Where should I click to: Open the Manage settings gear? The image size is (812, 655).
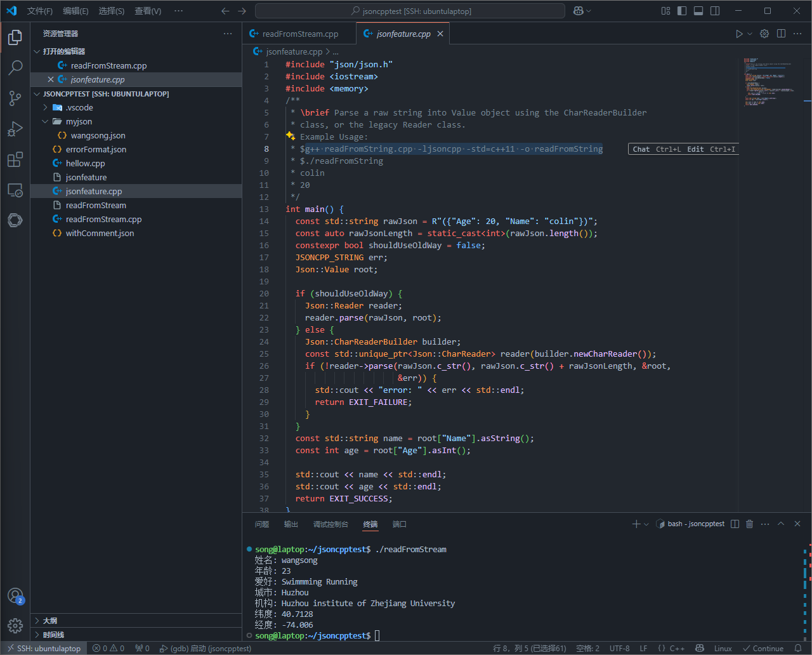tap(15, 626)
